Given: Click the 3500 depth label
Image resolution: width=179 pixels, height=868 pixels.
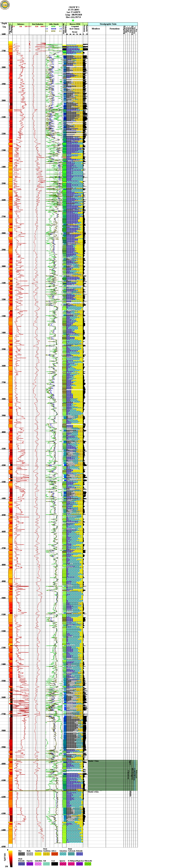Looking at the screenshot, I should point(3,349).
